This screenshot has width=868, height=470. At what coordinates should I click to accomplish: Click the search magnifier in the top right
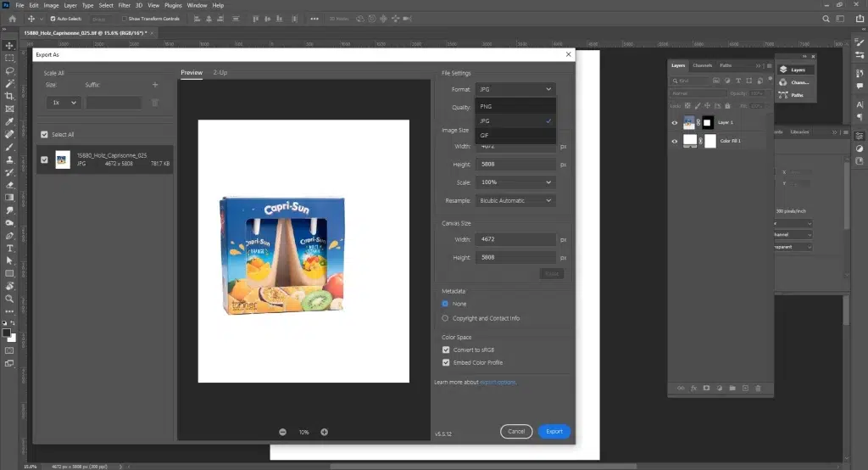coord(826,19)
